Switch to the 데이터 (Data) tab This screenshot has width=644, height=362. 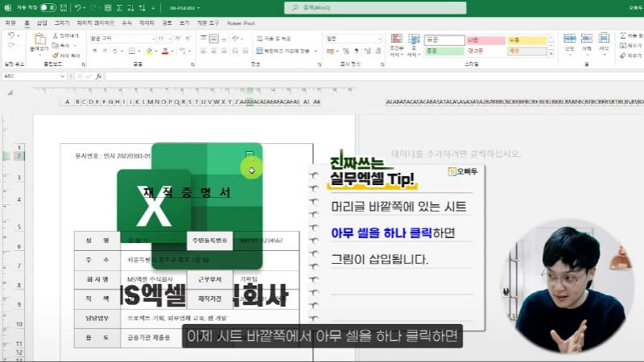click(x=147, y=23)
